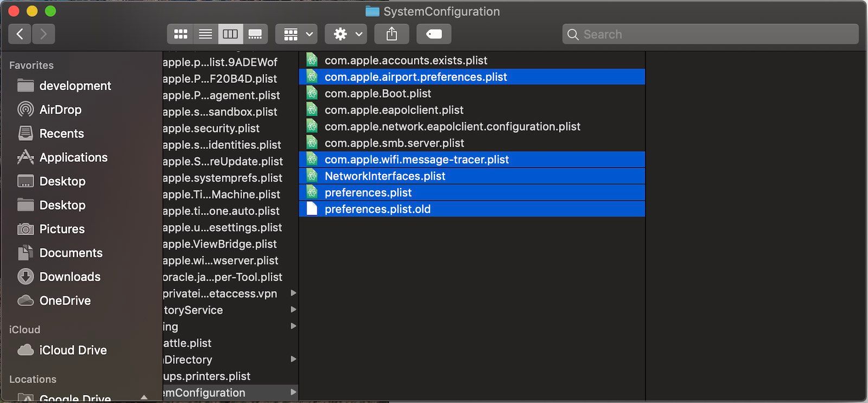Expand the privatei...etaccess.vpn folder arrow
The height and width of the screenshot is (403, 868).
tap(293, 293)
